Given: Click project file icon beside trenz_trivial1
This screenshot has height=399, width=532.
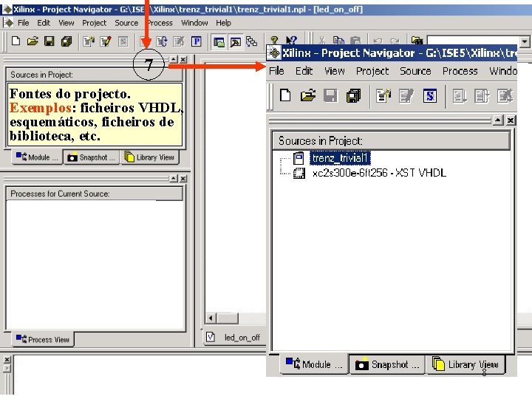Looking at the screenshot, I should [299, 158].
